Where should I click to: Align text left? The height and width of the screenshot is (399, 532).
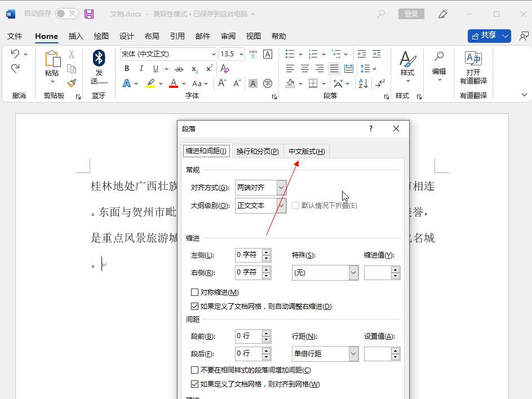290,69
